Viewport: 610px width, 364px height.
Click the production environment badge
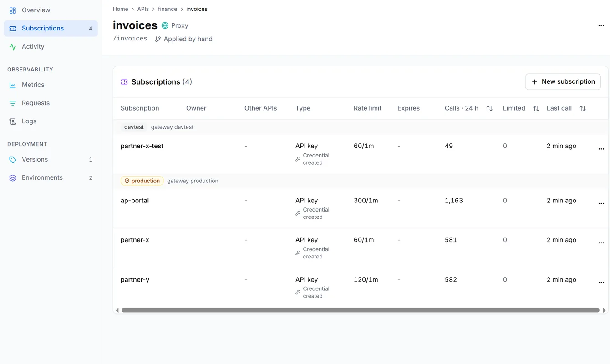coord(142,181)
